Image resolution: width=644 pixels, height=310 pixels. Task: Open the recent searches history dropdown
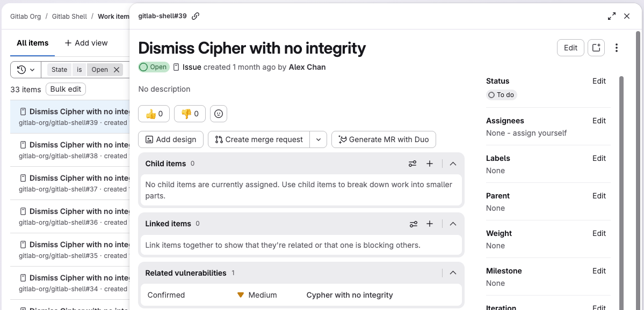click(26, 70)
